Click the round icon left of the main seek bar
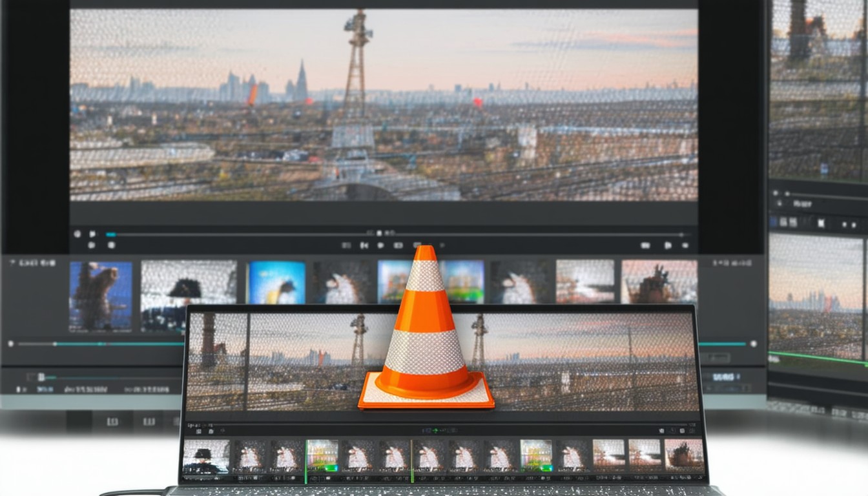The height and width of the screenshot is (496, 868). pos(77,234)
